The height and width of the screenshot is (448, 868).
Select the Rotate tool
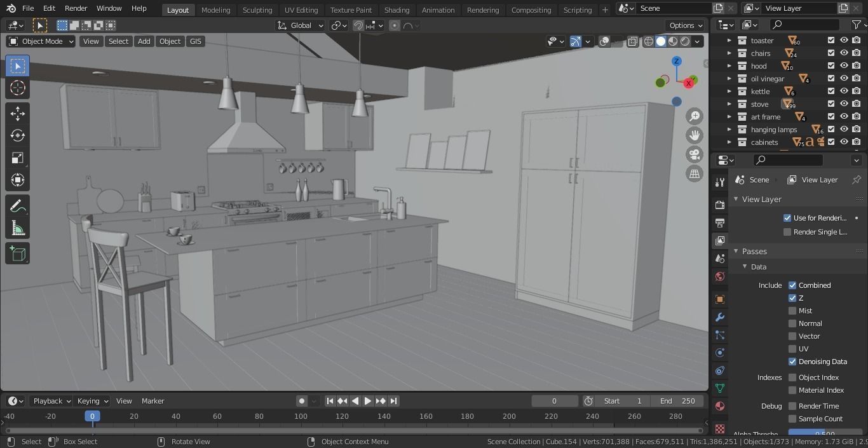coord(18,135)
